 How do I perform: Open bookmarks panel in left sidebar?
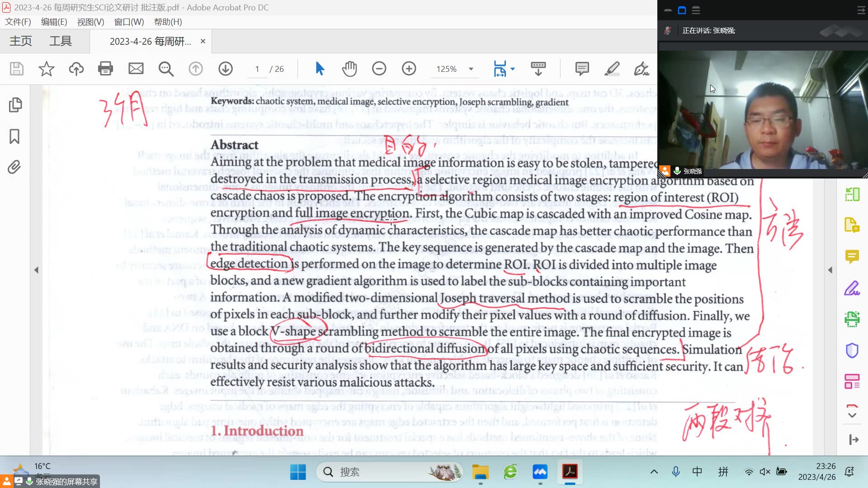point(14,136)
